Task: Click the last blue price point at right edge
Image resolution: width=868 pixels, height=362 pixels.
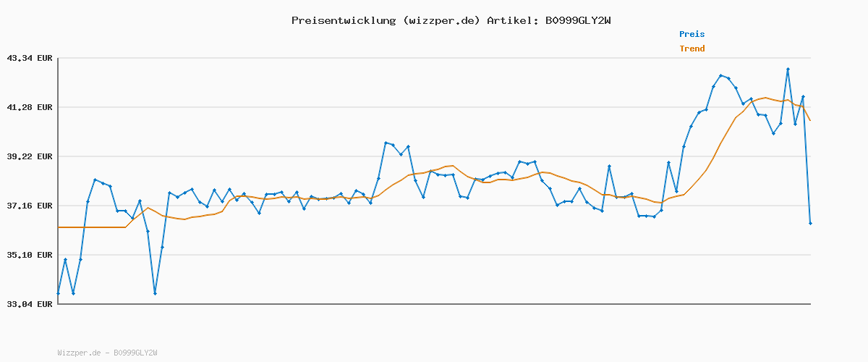Action: [x=810, y=224]
